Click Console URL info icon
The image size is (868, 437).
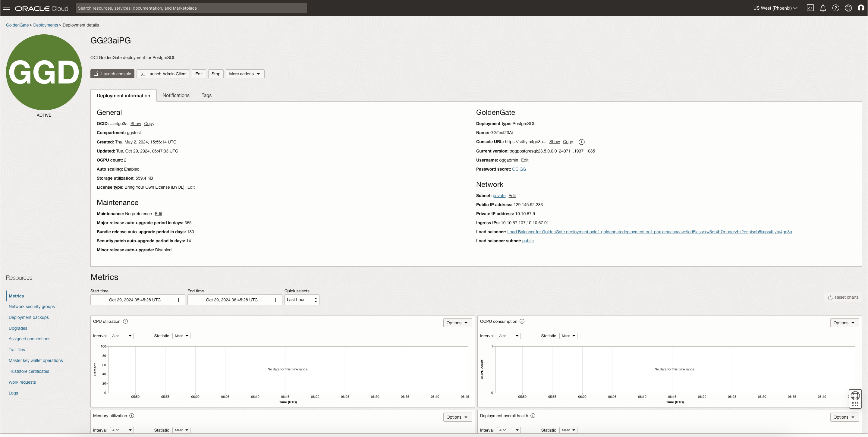[581, 142]
